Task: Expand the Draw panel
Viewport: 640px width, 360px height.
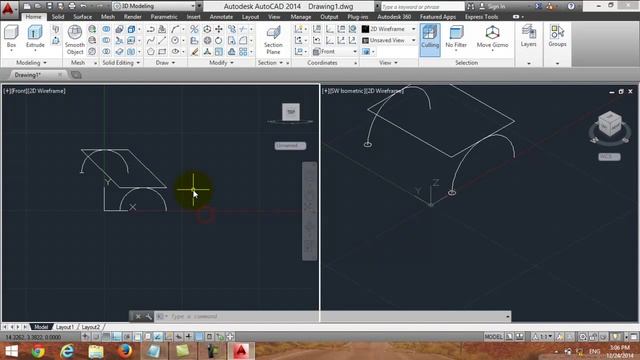Action: [x=165, y=62]
